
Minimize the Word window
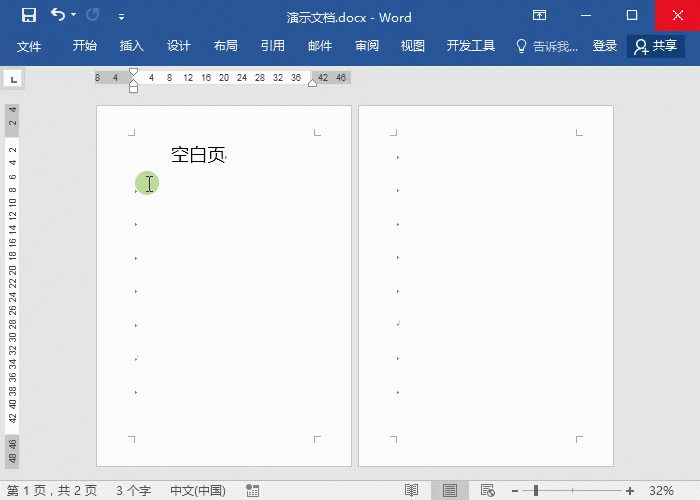coord(586,16)
